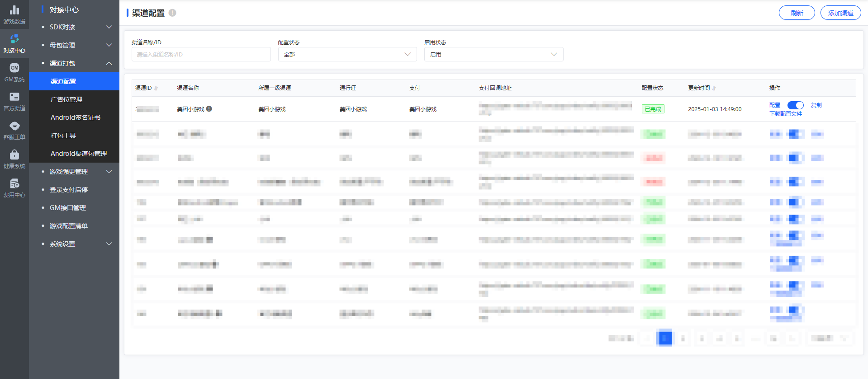This screenshot has width=868, height=379.
Task: Open the 游戏数据 sidebar icon
Action: point(14,14)
